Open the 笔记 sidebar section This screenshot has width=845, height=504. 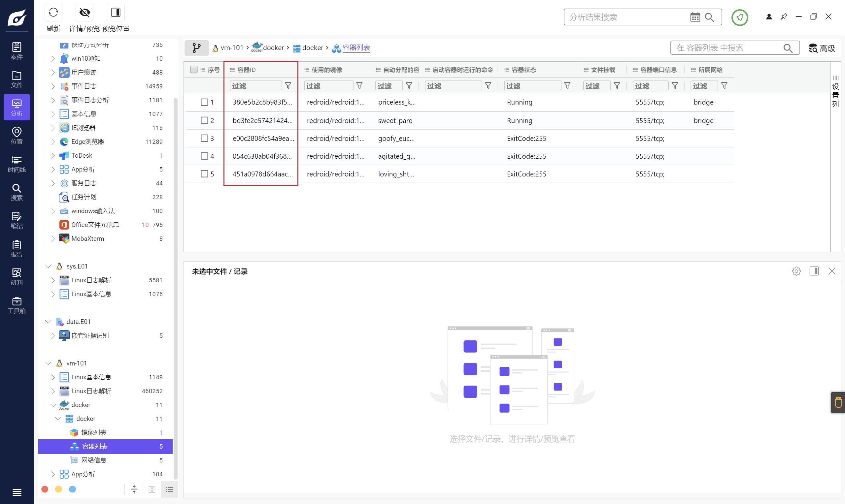(17, 220)
